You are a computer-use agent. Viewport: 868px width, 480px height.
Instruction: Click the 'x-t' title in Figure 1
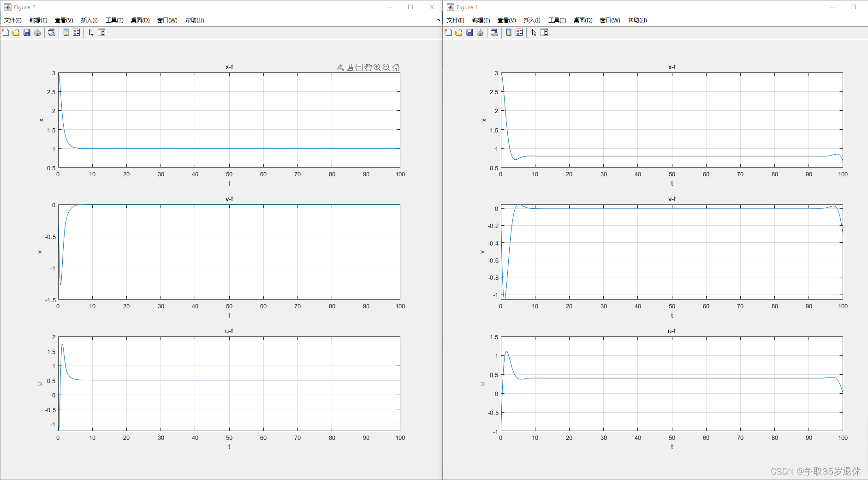click(x=672, y=67)
